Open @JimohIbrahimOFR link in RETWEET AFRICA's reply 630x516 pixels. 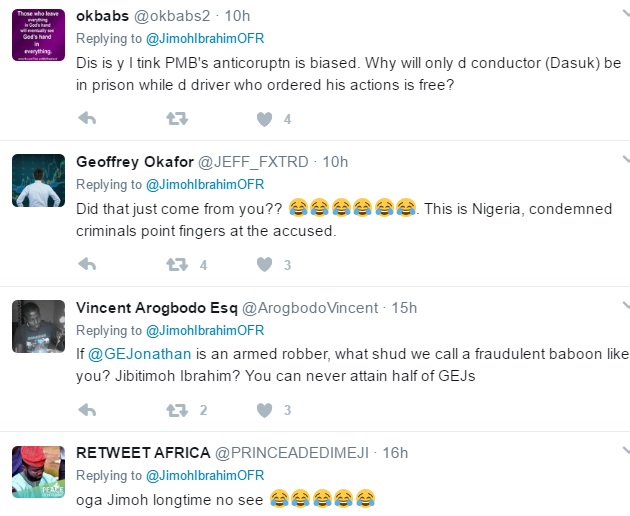click(x=205, y=475)
